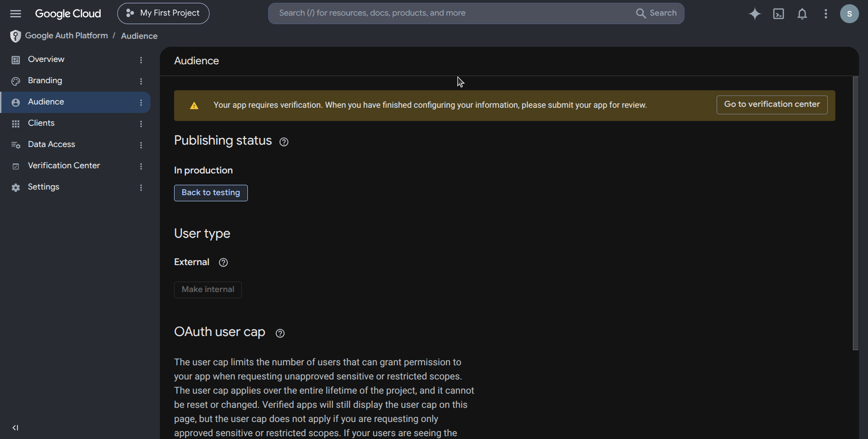Screen dimensions: 868x439
Task: Open help for OAuth user cap
Action: point(280,333)
